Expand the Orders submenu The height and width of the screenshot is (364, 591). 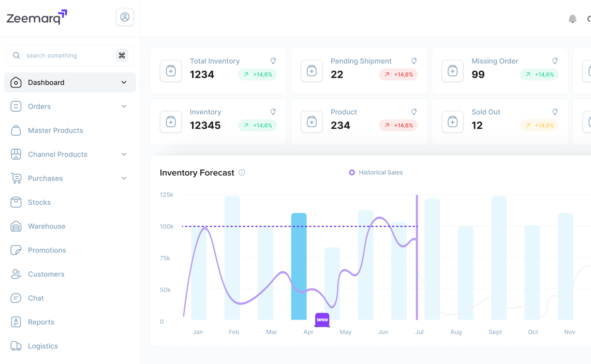124,107
